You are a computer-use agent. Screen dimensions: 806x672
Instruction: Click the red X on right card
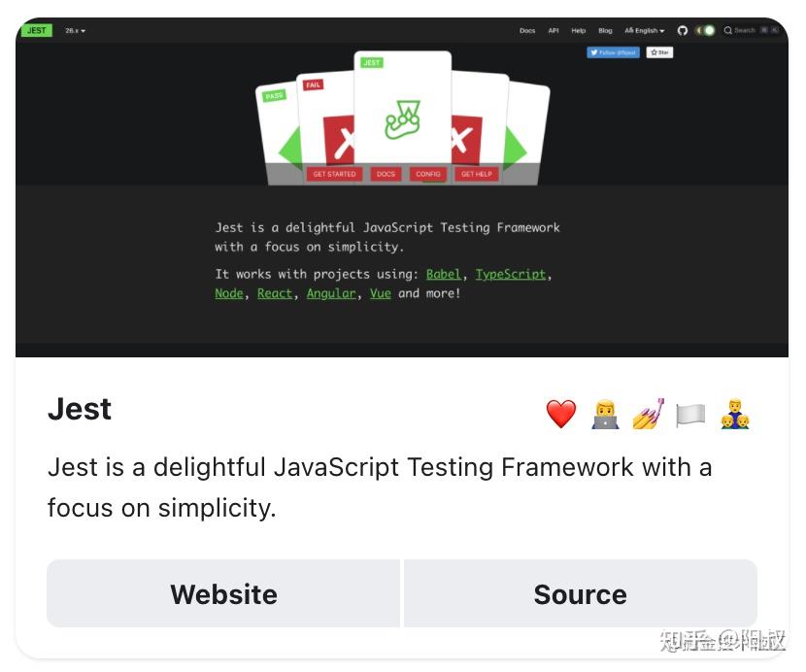click(467, 140)
